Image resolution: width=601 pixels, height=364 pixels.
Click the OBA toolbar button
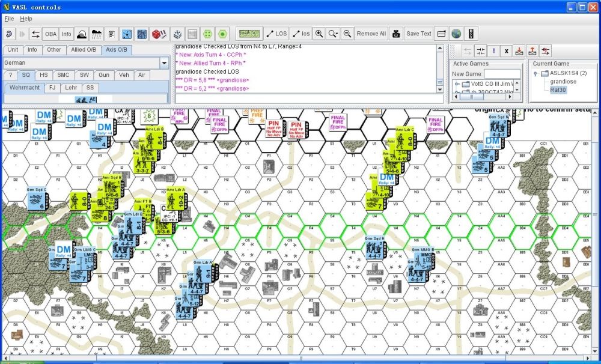click(50, 34)
